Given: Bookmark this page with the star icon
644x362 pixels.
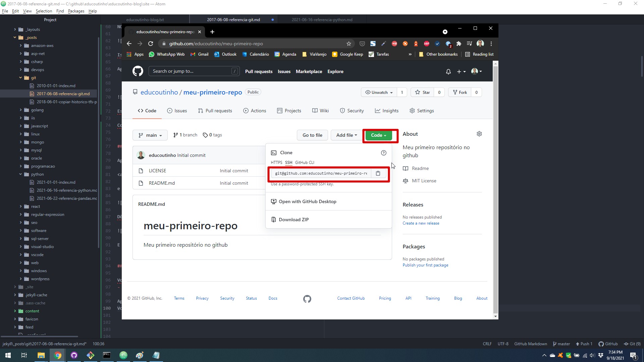Looking at the screenshot, I should (x=349, y=44).
